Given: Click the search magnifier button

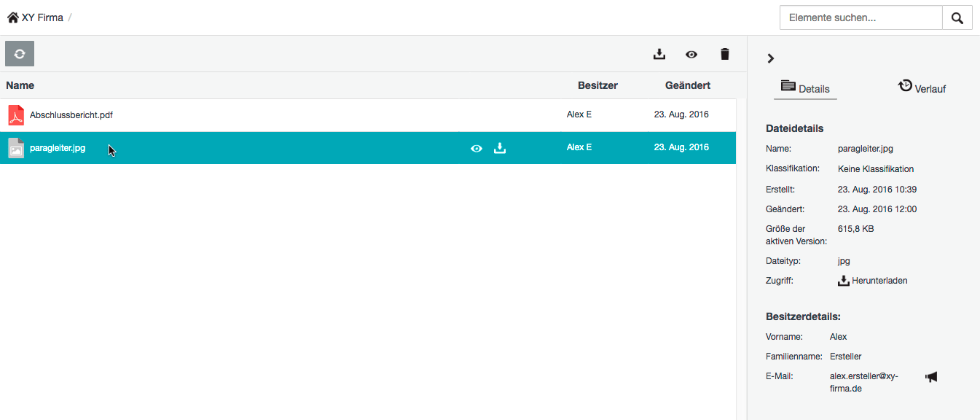Looking at the screenshot, I should 957,18.
